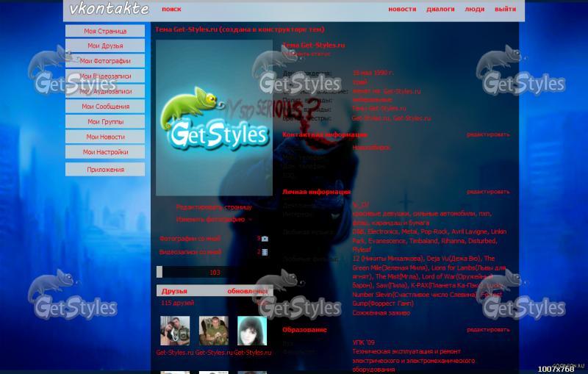Image resolution: width=588 pixels, height=374 pixels.
Task: Click the vkontakte logo in header
Action: [x=109, y=9]
